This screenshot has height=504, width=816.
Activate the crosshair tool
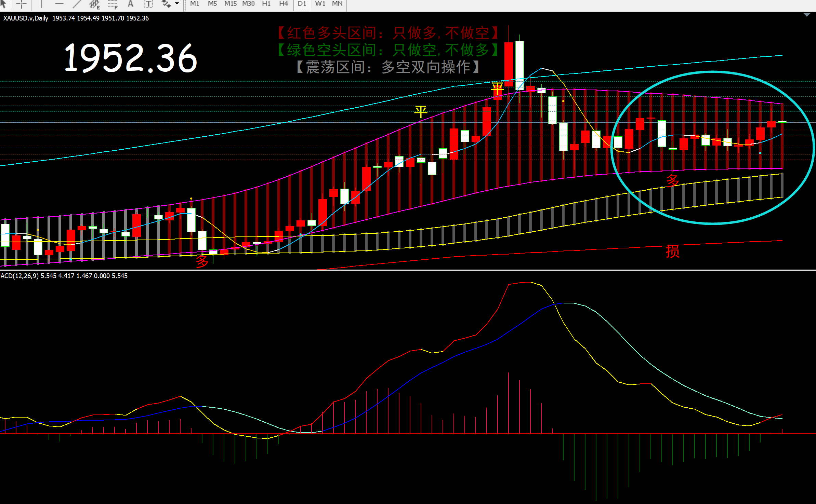21,4
